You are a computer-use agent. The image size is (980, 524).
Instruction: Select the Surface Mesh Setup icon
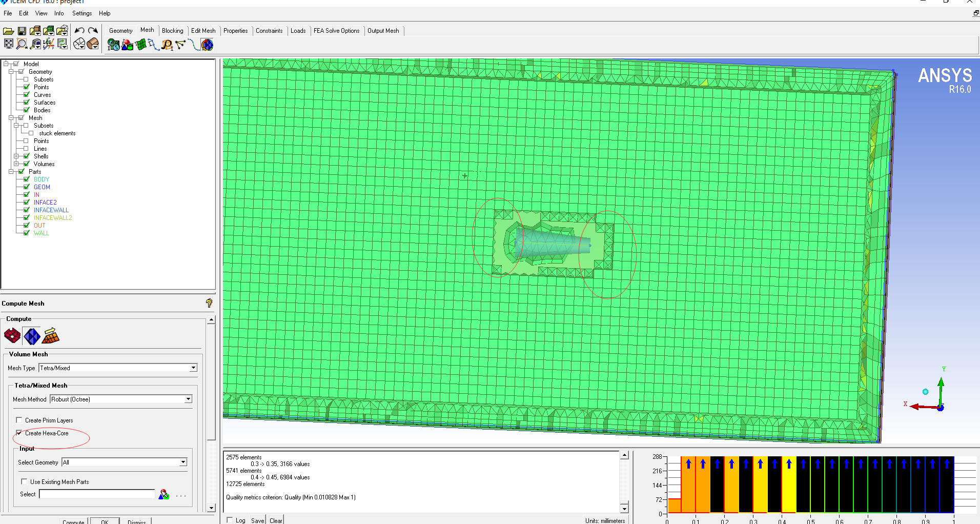(x=140, y=45)
